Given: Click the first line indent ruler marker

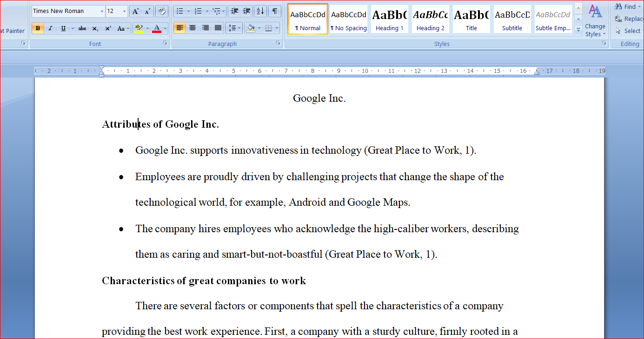Looking at the screenshot, I should coord(101,68).
